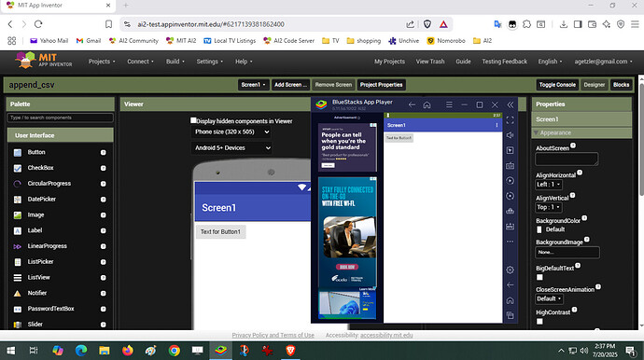644x360 pixels.
Task: Click the BackgroundColor Default color swatch
Action: click(x=539, y=229)
